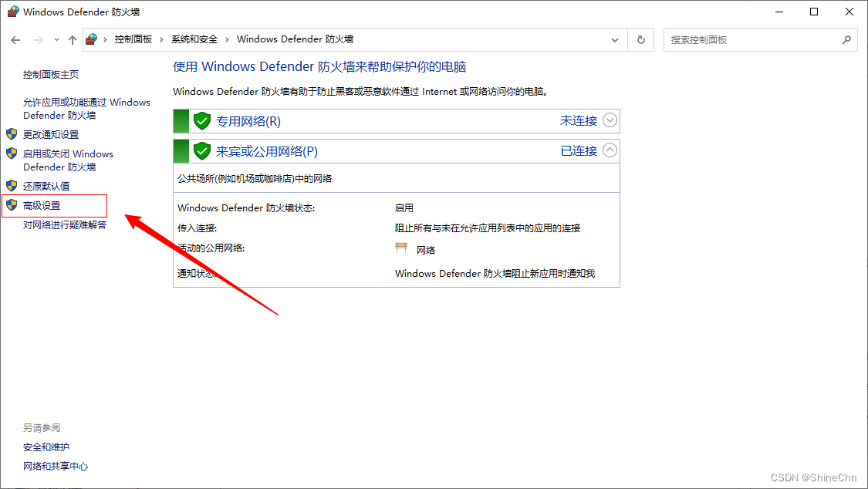
Task: Click green shield icon of 来宾或公用网络
Action: 202,150
